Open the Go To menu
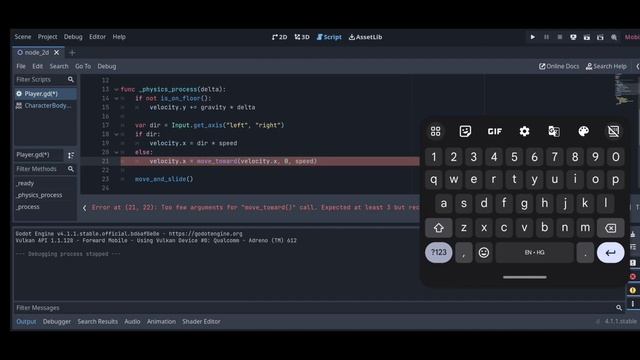The height and width of the screenshot is (360, 640). point(83,66)
